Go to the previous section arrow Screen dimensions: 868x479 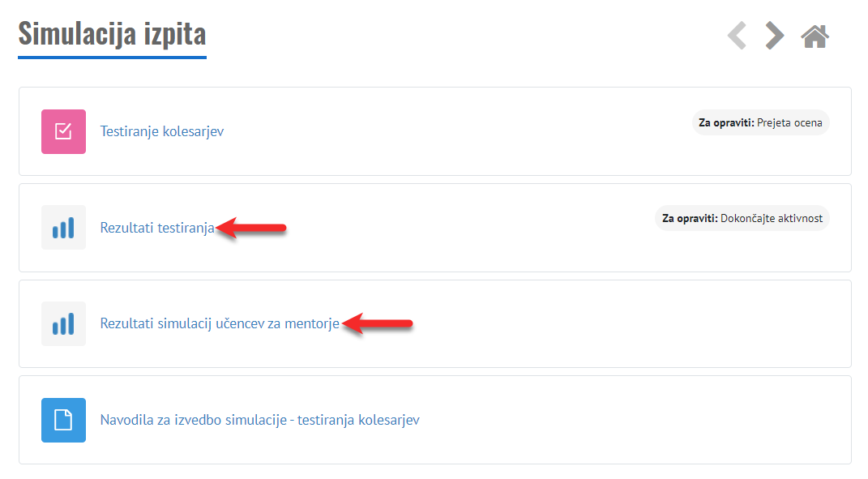pos(736,36)
